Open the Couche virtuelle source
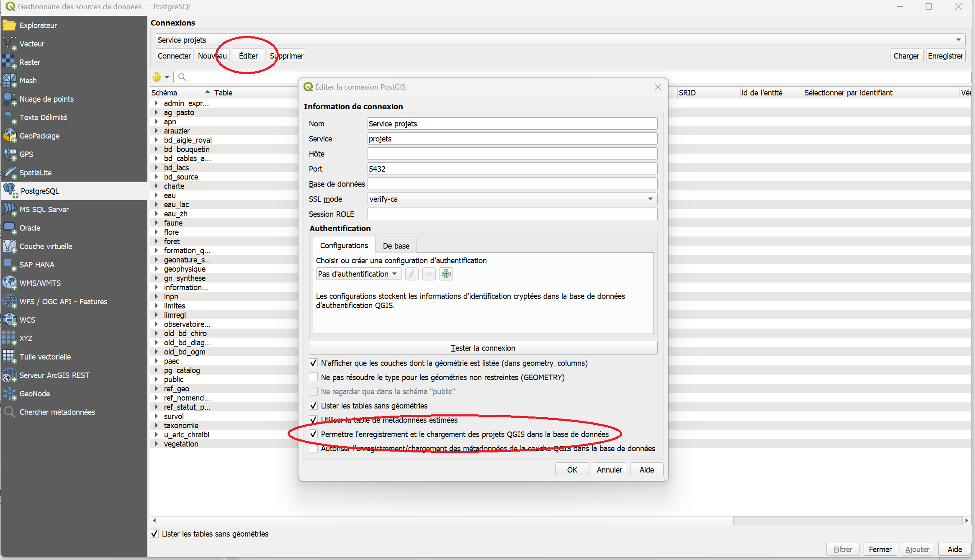 click(x=74, y=246)
